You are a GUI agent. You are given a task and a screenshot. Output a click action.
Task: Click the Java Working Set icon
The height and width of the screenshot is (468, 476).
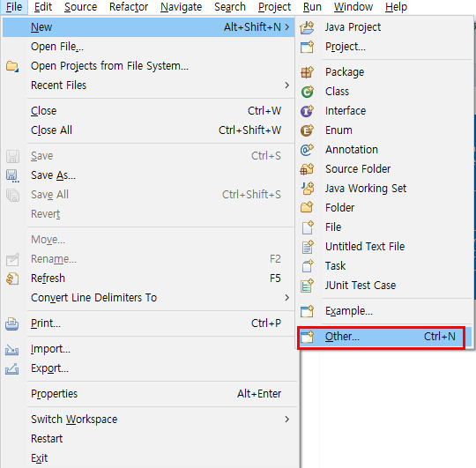point(307,189)
